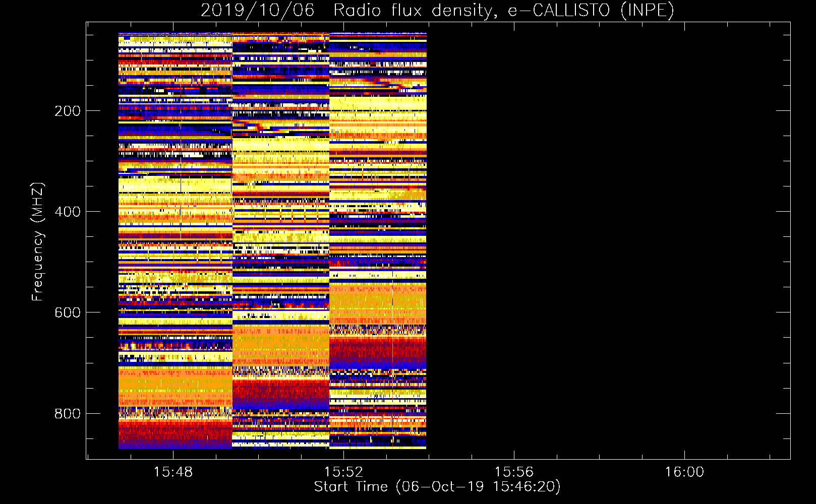Image resolution: width=816 pixels, height=504 pixels.
Task: Select the '800' frequency axis label
Action: [68, 414]
